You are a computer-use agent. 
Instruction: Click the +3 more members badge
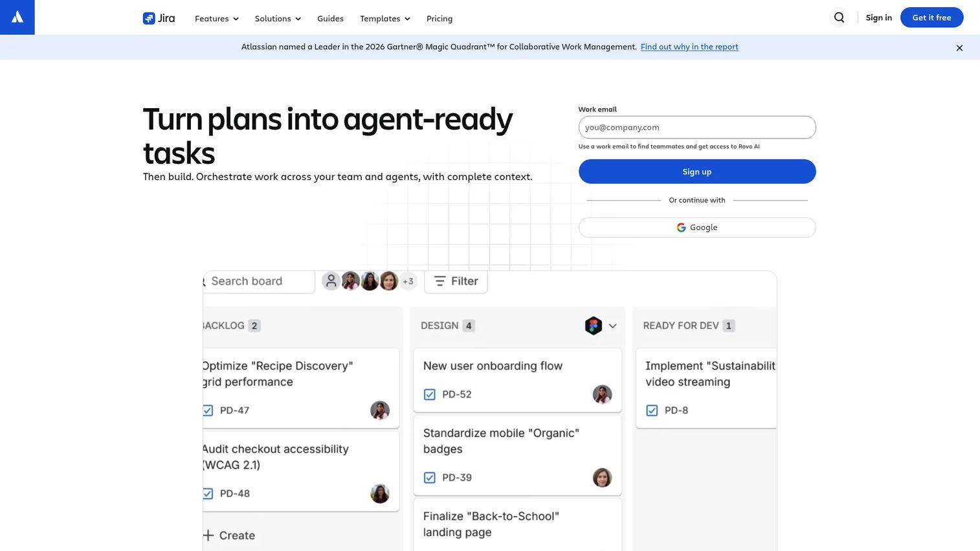pos(408,281)
